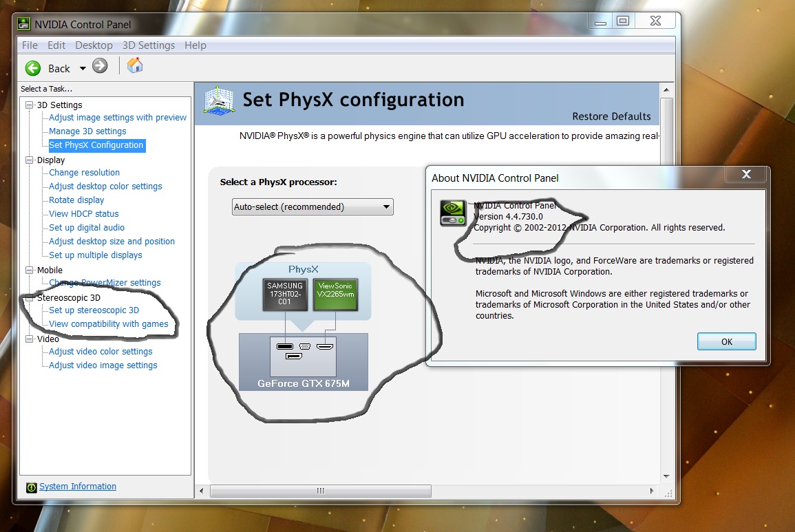Select Adjust video color settings task
Image resolution: width=795 pixels, height=532 pixels.
[x=100, y=351]
